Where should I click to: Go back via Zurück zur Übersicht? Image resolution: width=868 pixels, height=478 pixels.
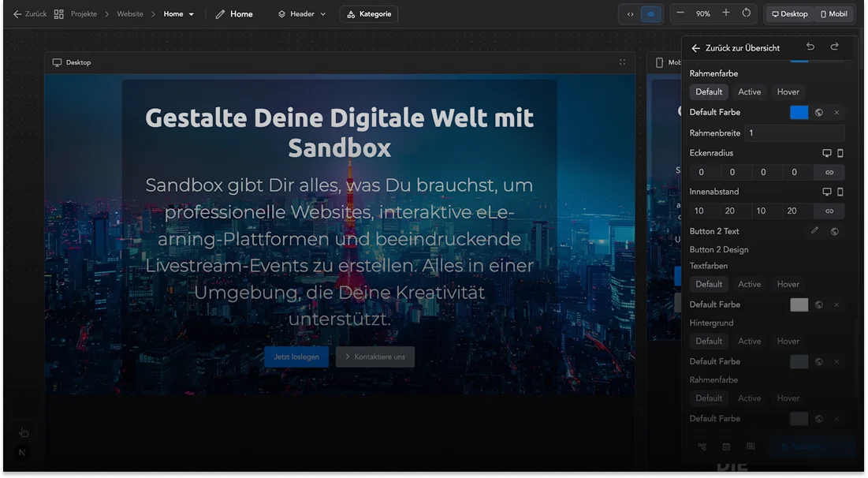tap(735, 48)
